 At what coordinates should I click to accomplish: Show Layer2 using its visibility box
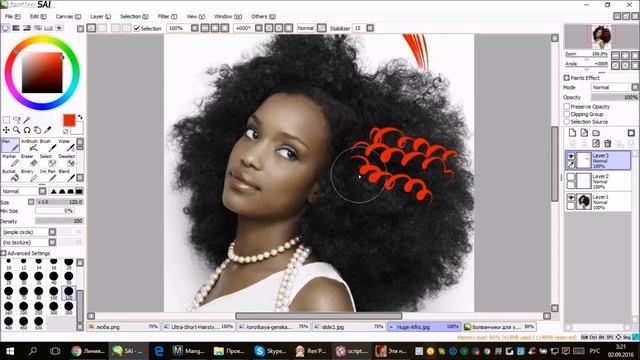tap(571, 177)
